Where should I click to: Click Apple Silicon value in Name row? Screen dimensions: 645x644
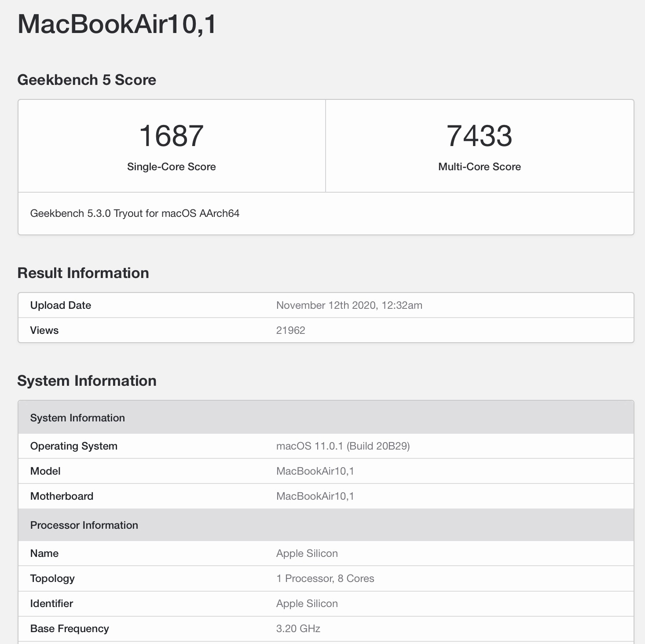tap(307, 553)
